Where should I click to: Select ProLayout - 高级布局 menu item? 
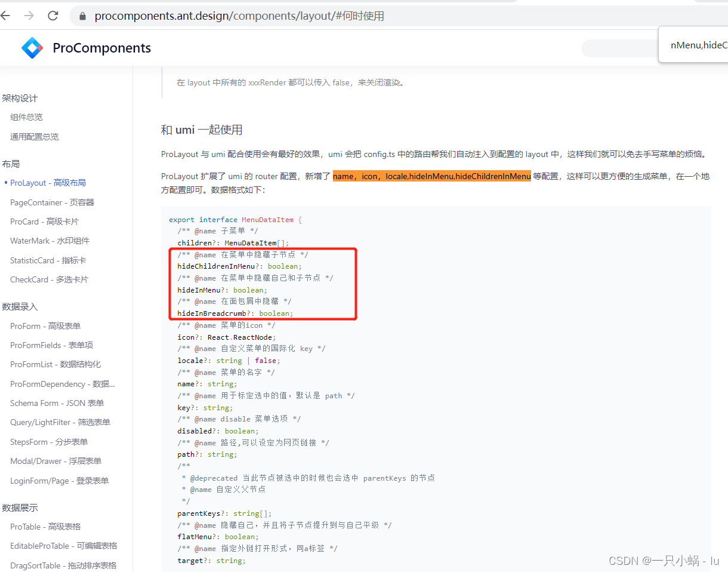48,183
